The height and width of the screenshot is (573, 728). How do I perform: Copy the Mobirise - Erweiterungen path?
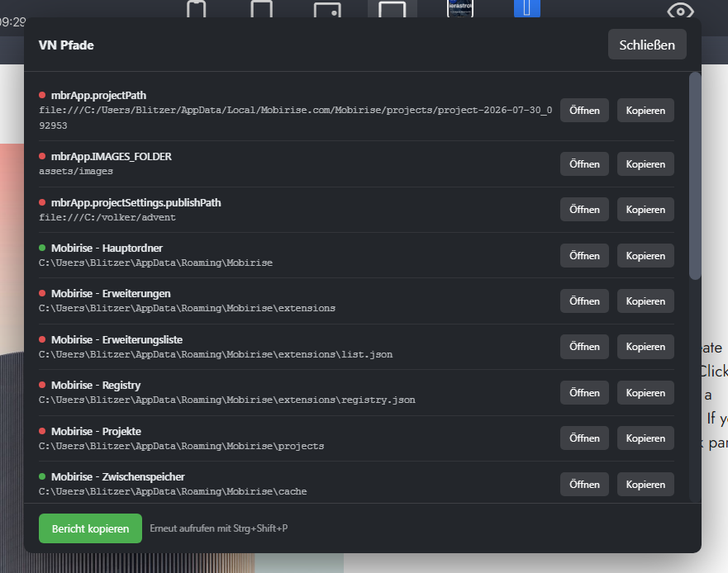tap(645, 301)
